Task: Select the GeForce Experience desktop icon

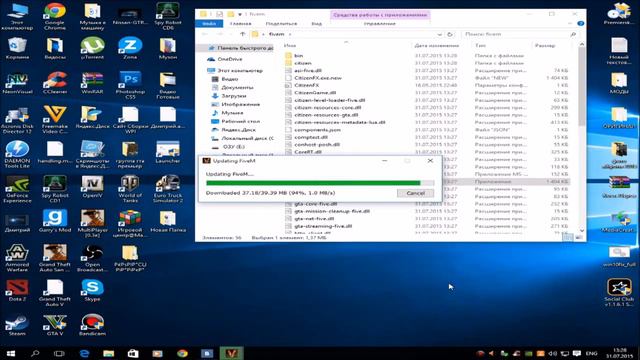Action: (x=17, y=189)
